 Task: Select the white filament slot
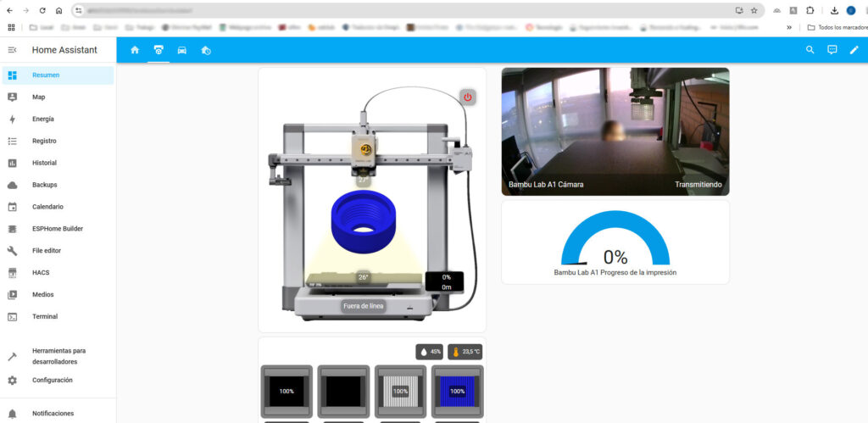coord(400,392)
